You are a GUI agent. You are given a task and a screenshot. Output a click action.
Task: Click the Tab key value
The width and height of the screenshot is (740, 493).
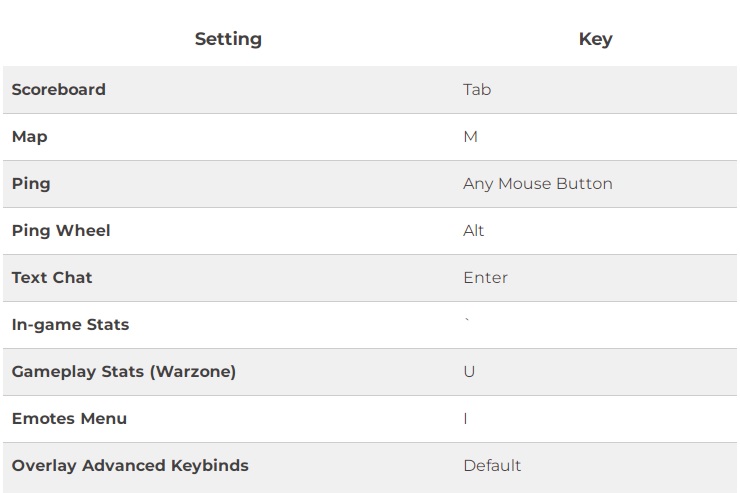coord(477,90)
